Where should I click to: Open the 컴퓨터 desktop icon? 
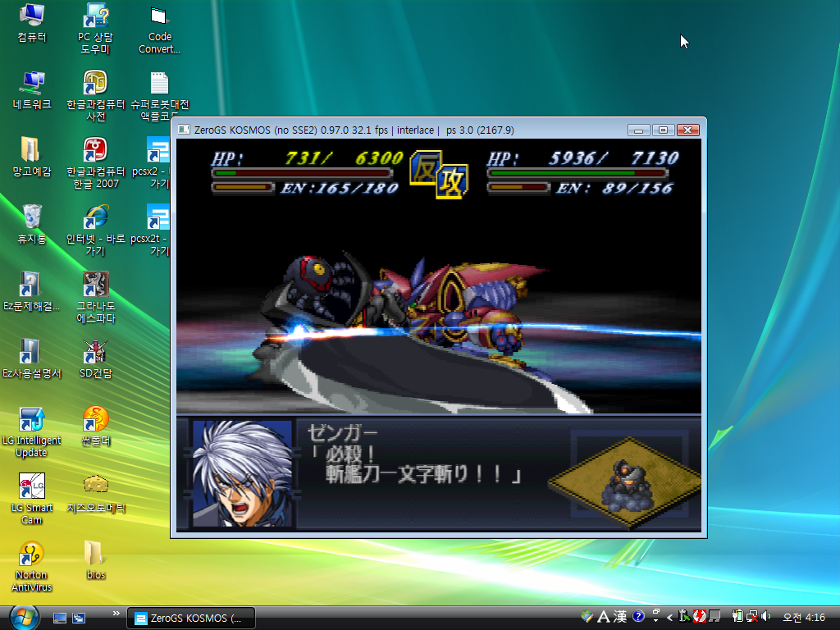tap(32, 22)
